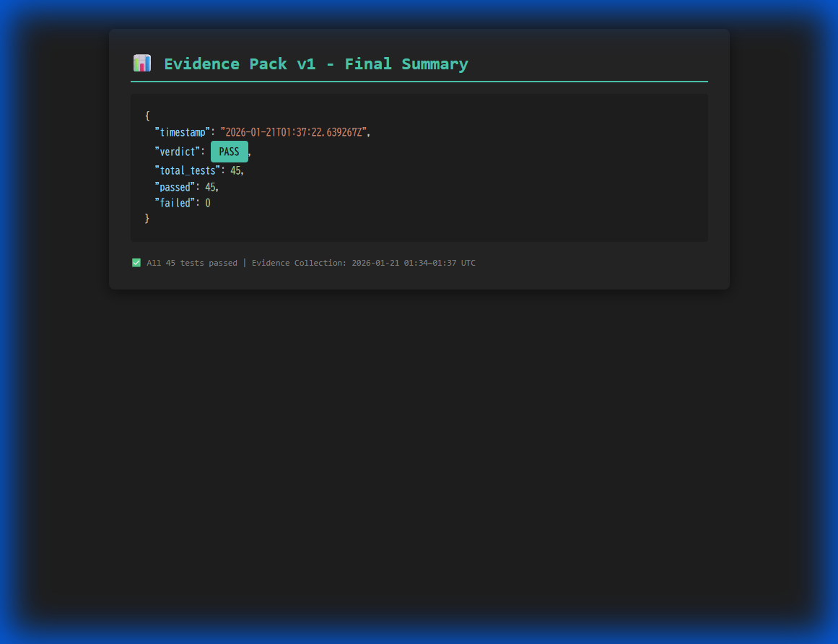Click the "timestamp" key in the JSON
This screenshot has width=838, height=644.
pyautogui.click(x=183, y=132)
